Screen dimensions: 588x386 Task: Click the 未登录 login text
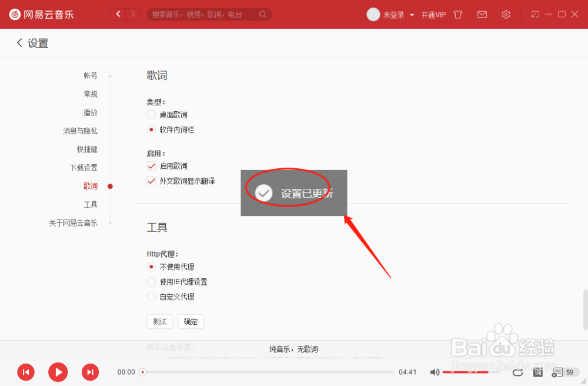point(393,15)
